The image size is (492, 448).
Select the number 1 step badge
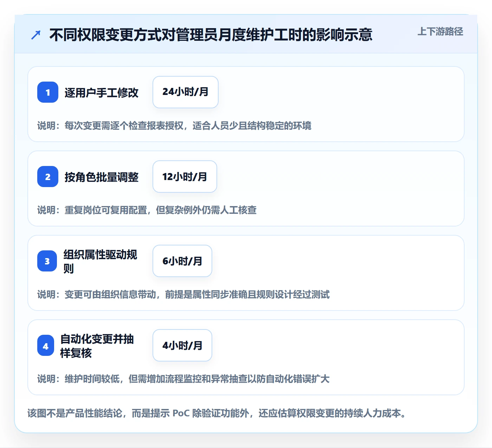coord(48,92)
